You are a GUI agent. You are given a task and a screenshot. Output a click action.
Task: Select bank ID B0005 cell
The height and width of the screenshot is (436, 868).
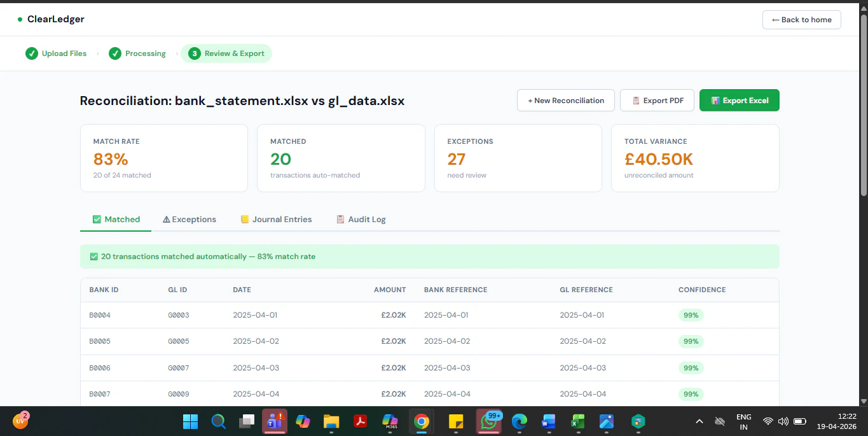[100, 341]
